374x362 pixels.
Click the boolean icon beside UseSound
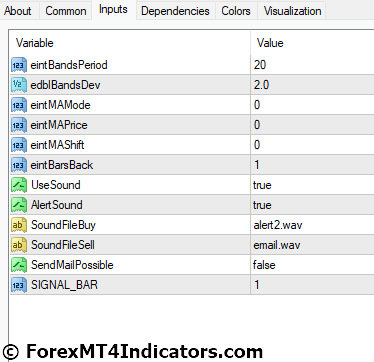coord(19,185)
